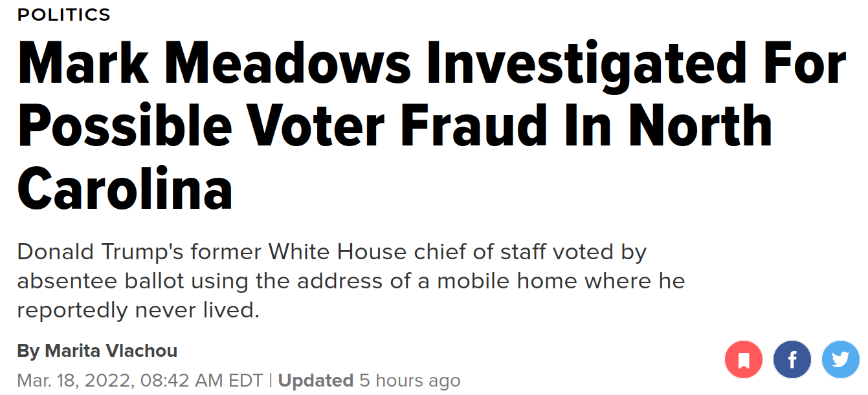Click the word 'North' in the headline
868x395 pixels.
click(x=701, y=125)
